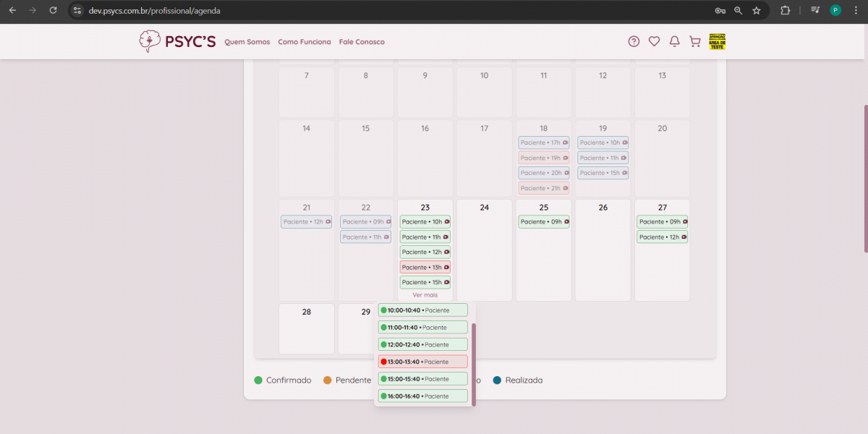This screenshot has width=868, height=434.
Task: Go to the 'Fale Conosco' link
Action: 362,42
